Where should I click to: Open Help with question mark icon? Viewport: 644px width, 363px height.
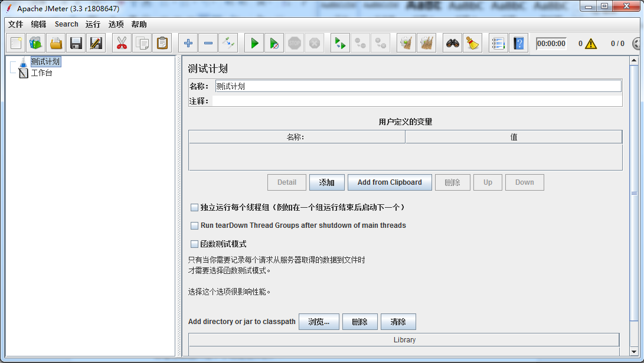pos(518,42)
